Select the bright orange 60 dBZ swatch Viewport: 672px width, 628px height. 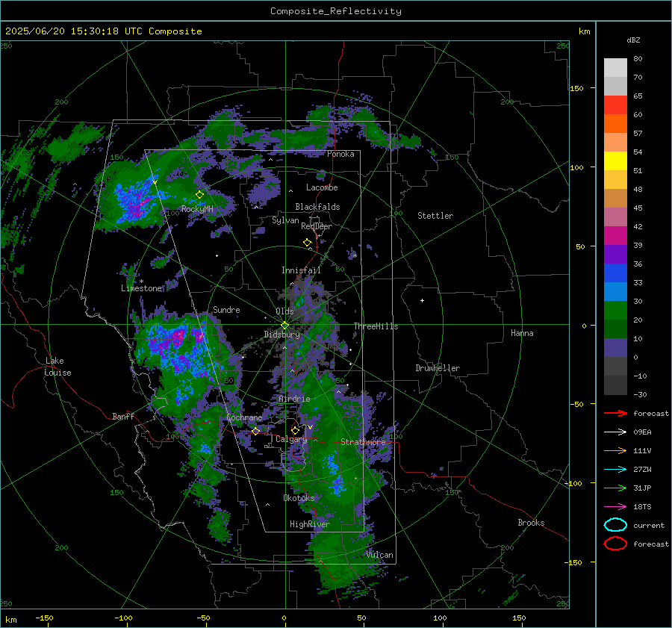[615, 123]
